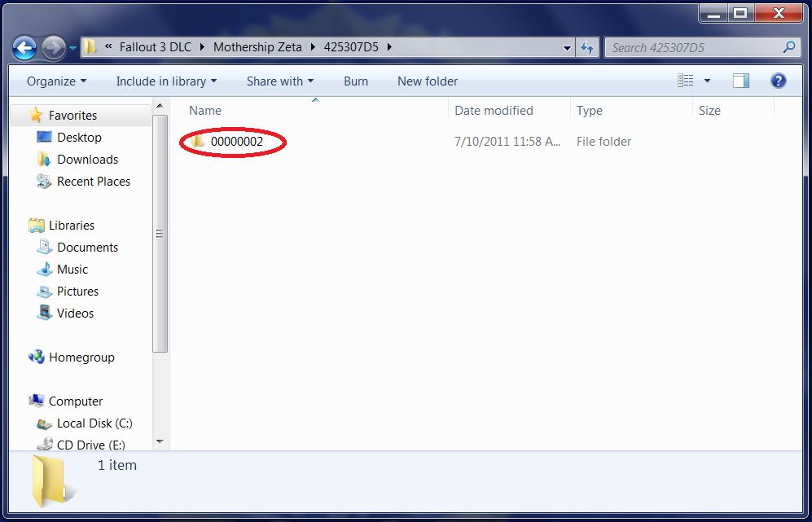
Task: Click the Music note icon
Action: (x=45, y=269)
